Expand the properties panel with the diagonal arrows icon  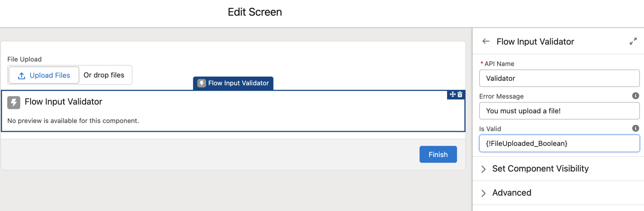click(x=633, y=41)
